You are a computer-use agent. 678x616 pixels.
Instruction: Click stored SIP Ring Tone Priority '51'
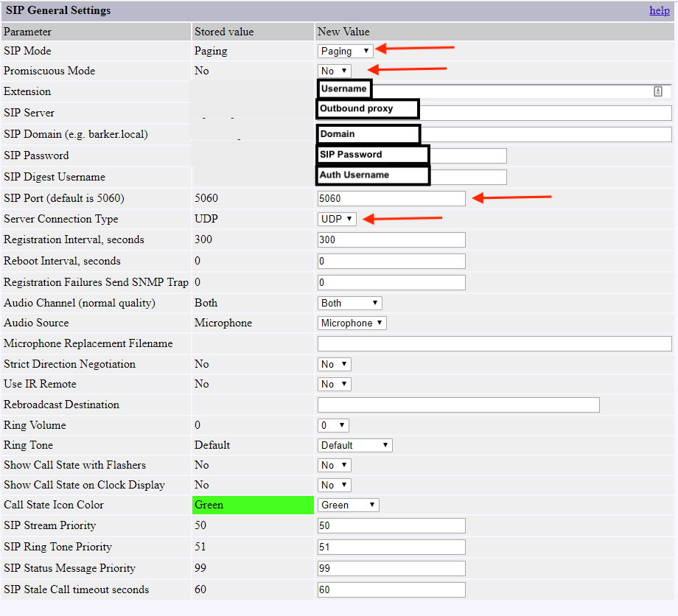click(x=200, y=547)
